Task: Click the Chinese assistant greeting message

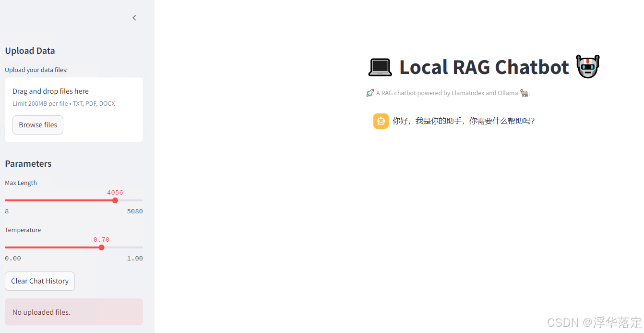Action: click(464, 121)
